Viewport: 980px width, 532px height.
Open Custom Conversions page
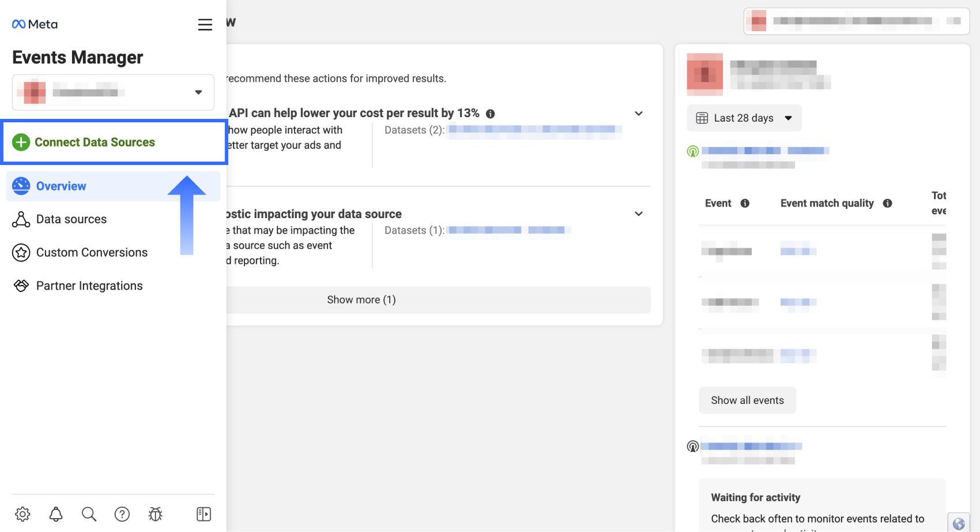point(92,253)
